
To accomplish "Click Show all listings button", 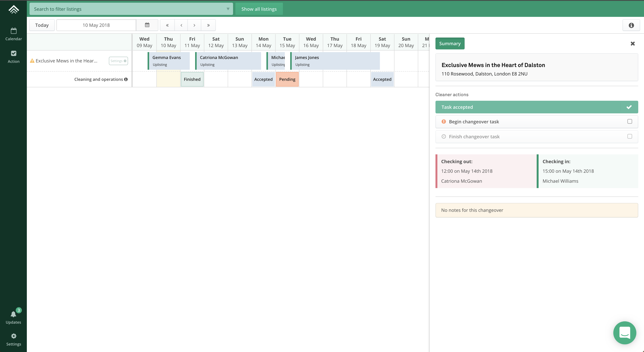I will [x=259, y=9].
